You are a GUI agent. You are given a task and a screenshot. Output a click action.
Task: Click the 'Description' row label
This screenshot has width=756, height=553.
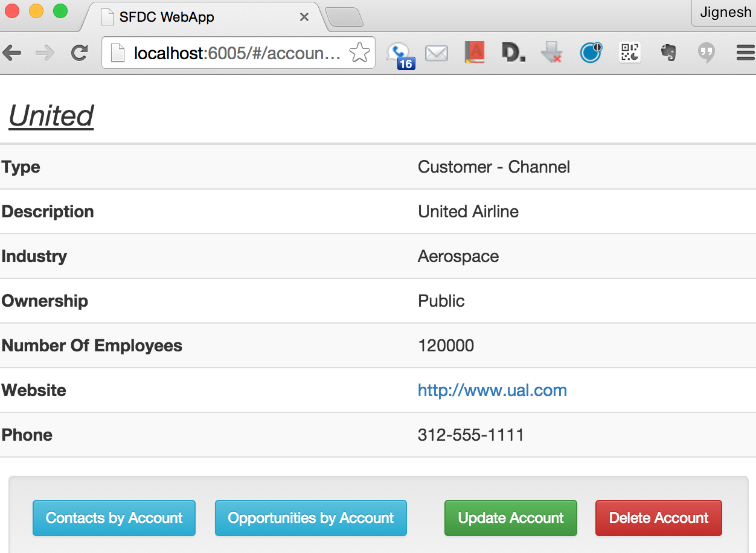pyautogui.click(x=48, y=212)
